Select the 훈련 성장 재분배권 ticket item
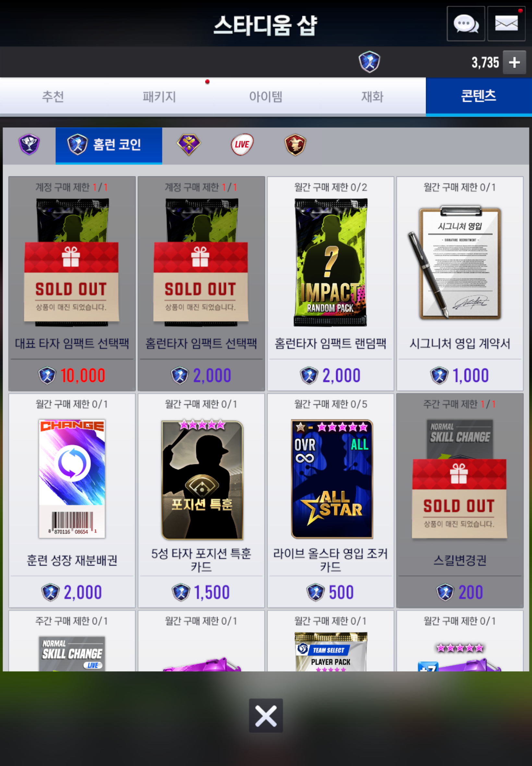This screenshot has width=532, height=766. coord(72,500)
